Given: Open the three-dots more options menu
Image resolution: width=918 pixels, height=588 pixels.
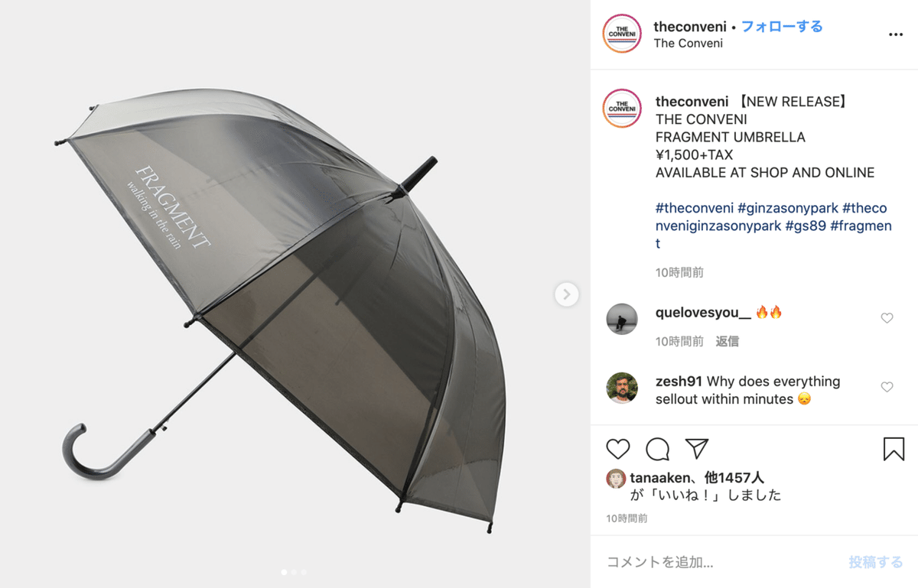Looking at the screenshot, I should [x=896, y=34].
